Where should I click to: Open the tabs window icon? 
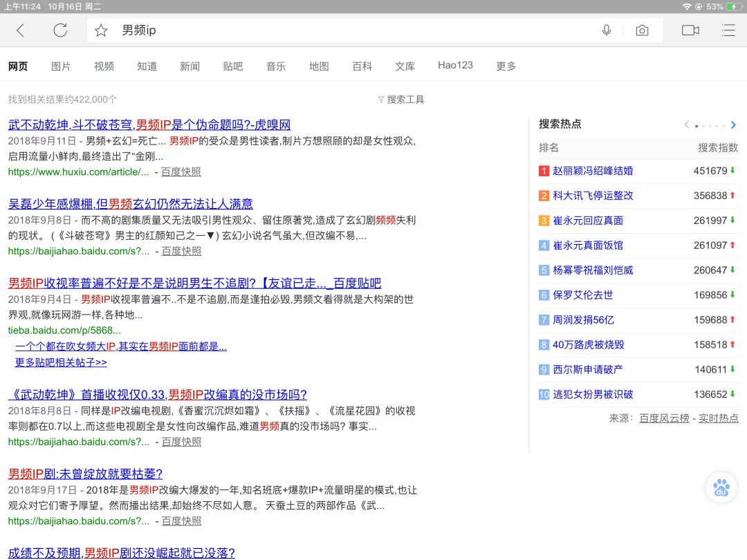pos(690,30)
